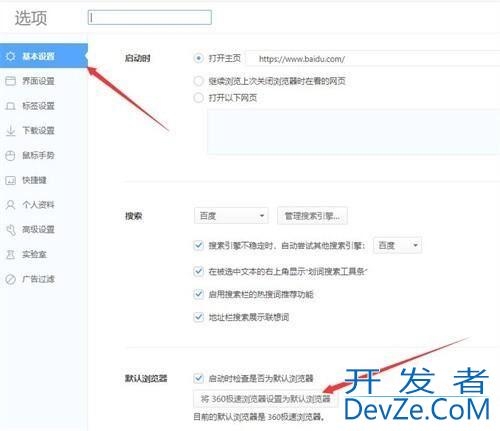Click the 快捷键 keyboard icon

(x=10, y=180)
